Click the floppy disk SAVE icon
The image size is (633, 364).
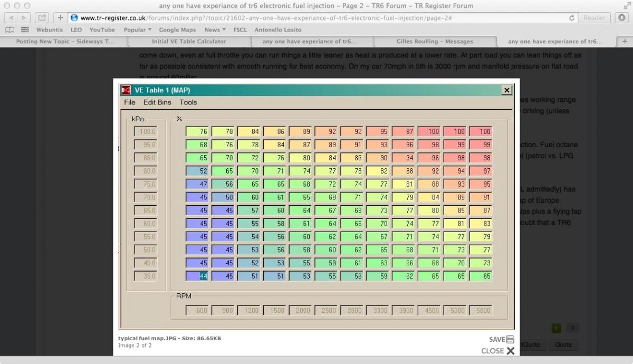[x=510, y=340]
